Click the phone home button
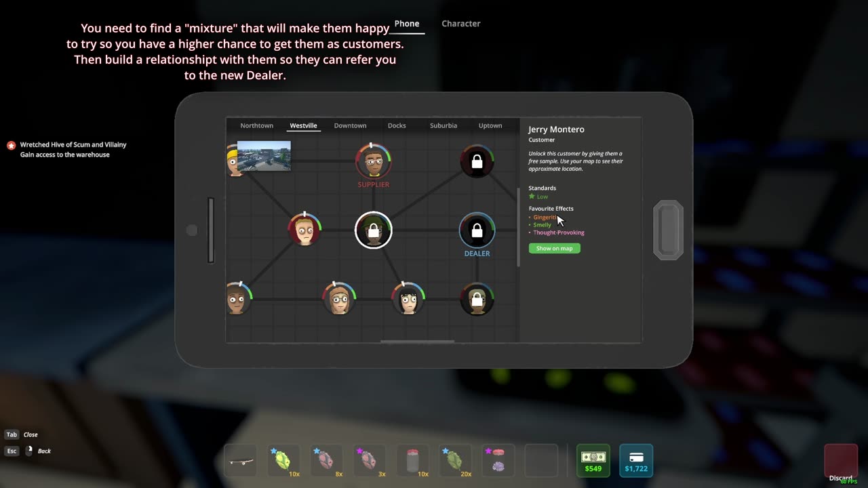 [668, 230]
